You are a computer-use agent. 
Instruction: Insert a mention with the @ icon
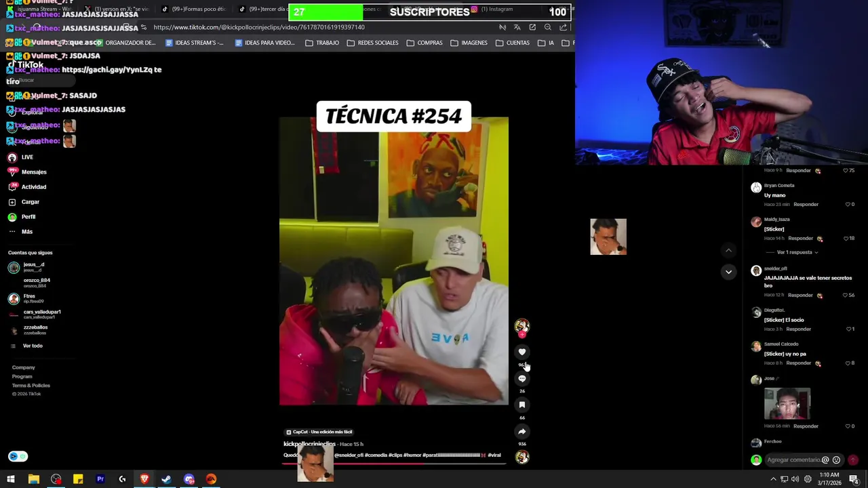825,460
